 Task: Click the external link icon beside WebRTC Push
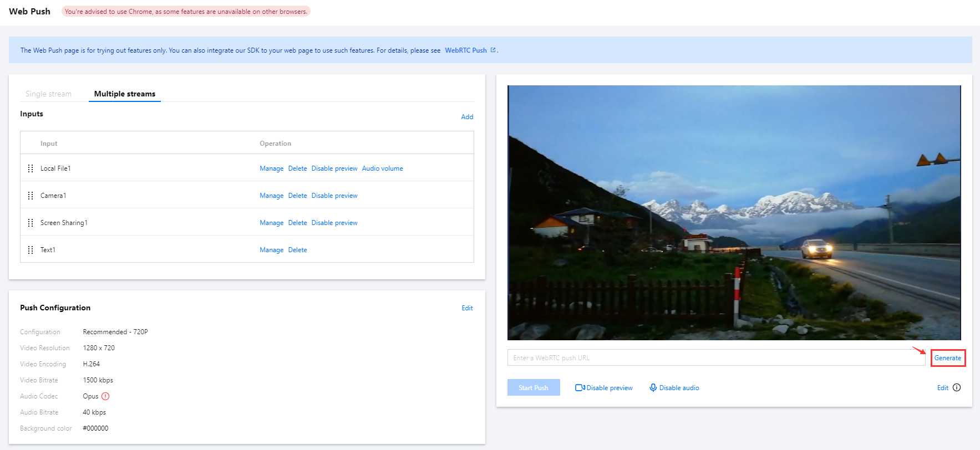pos(493,50)
